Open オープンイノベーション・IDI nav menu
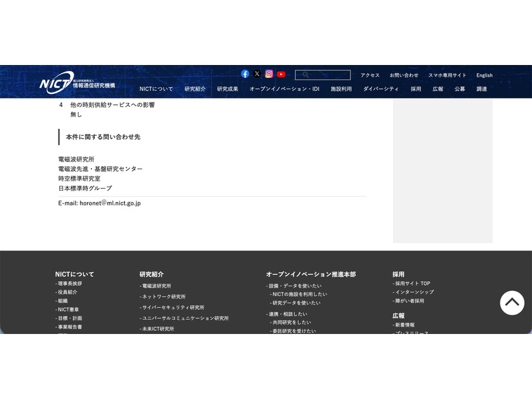532x399 pixels. pos(284,89)
